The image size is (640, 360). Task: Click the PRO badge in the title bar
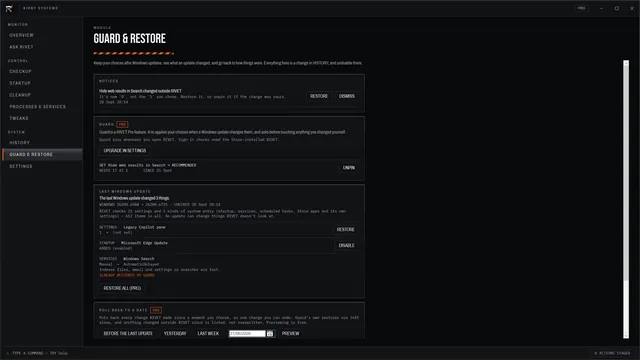581,8
